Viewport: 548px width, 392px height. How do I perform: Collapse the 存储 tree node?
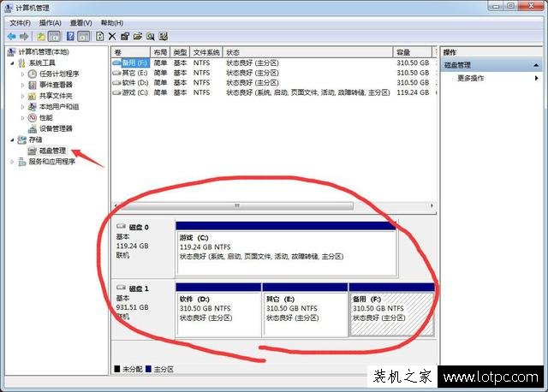pyautogui.click(x=12, y=140)
